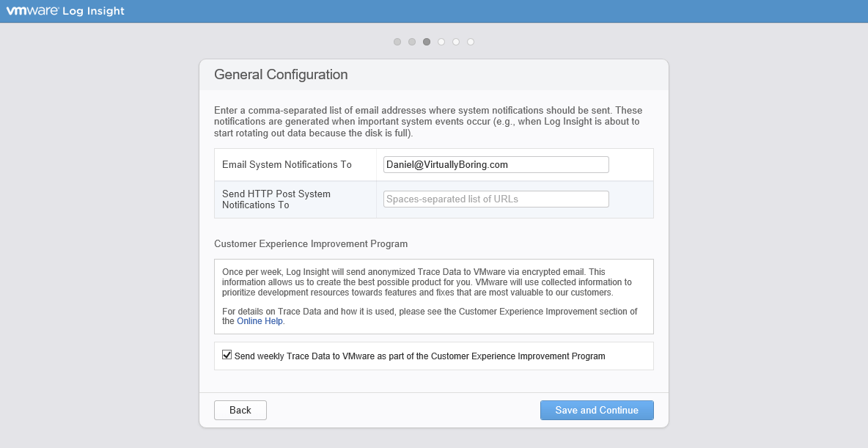Toggle the Customer Experience Improvement Program checkbox
The image size is (868, 448).
click(x=227, y=355)
